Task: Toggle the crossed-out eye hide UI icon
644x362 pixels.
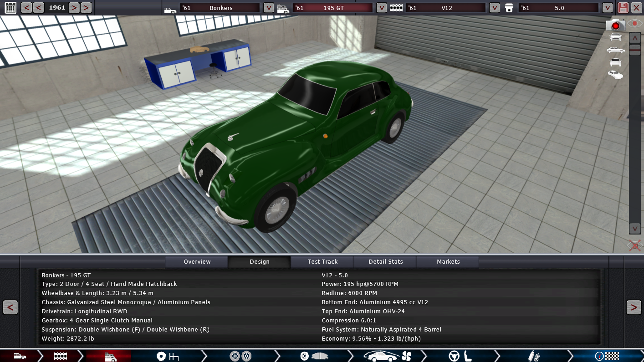Action: pyautogui.click(x=634, y=246)
